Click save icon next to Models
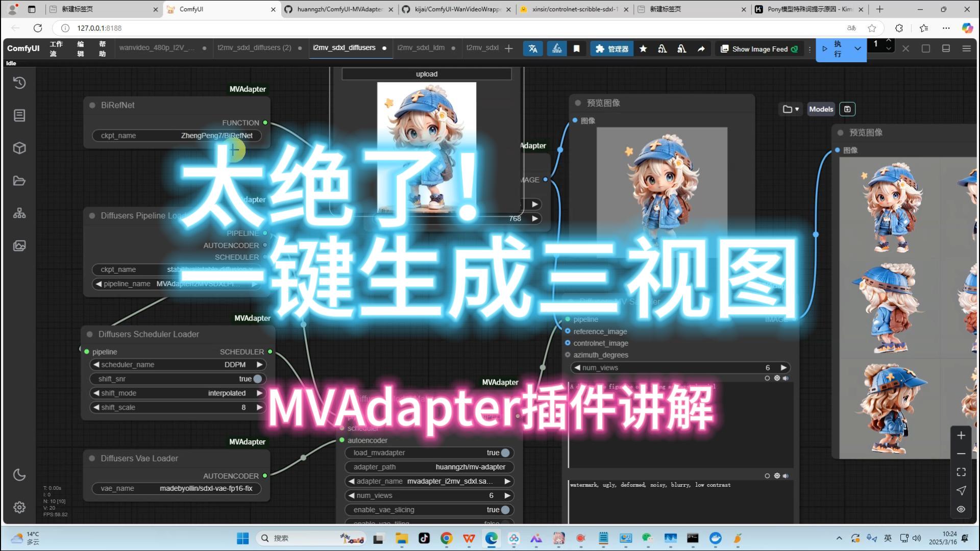 click(x=847, y=109)
